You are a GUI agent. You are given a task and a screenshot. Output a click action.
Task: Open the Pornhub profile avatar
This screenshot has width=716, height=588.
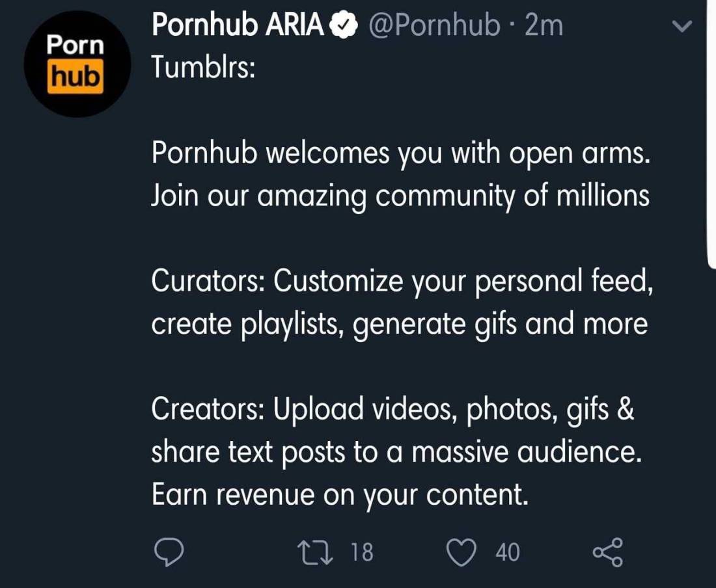click(76, 64)
